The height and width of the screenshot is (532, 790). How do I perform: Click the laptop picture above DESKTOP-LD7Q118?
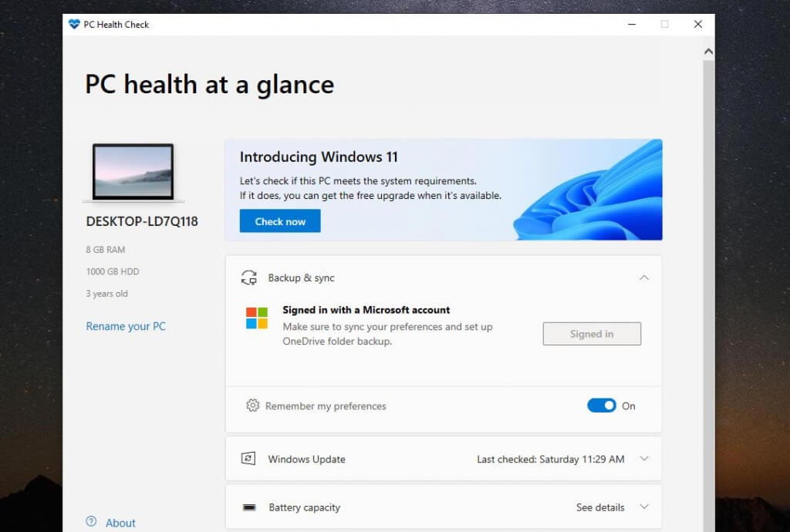[133, 173]
